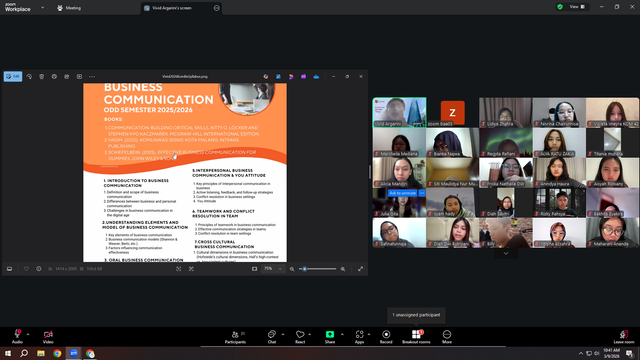
Task: Zoom out with the minus magnifier icon
Action: click(x=292, y=269)
